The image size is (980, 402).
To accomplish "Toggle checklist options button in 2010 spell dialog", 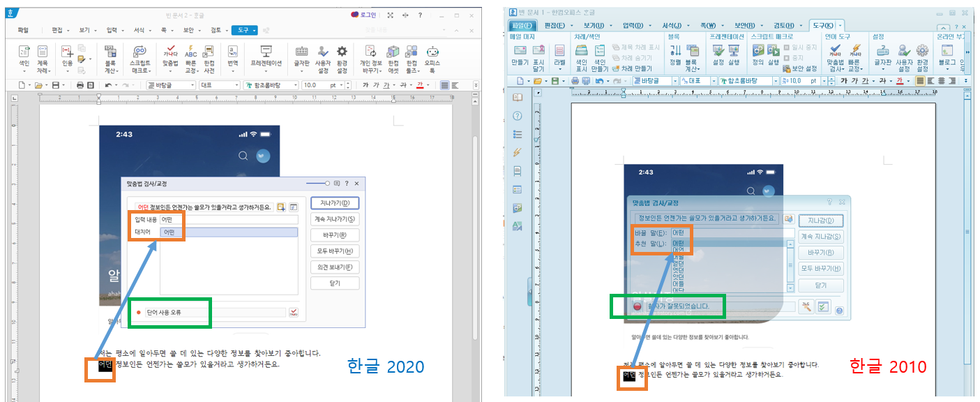I will point(823,306).
